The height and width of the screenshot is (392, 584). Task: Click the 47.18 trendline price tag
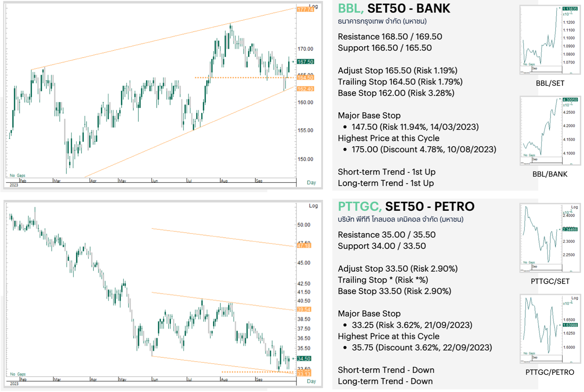[304, 246]
